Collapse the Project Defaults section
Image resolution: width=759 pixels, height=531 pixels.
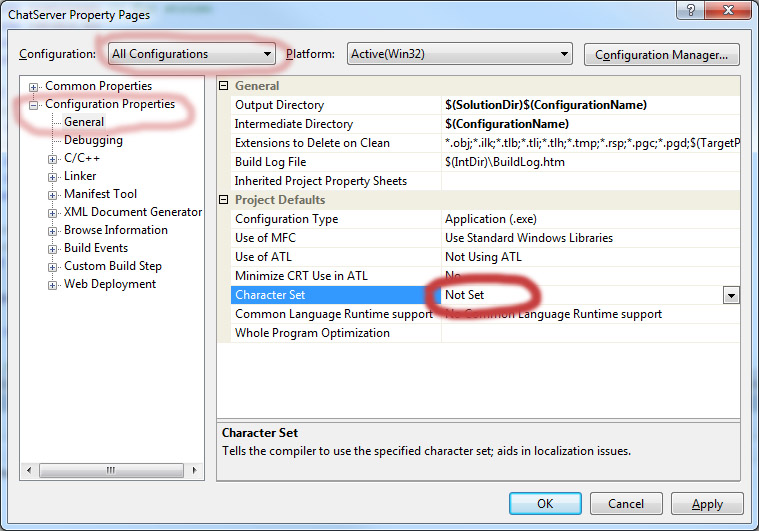(x=224, y=200)
